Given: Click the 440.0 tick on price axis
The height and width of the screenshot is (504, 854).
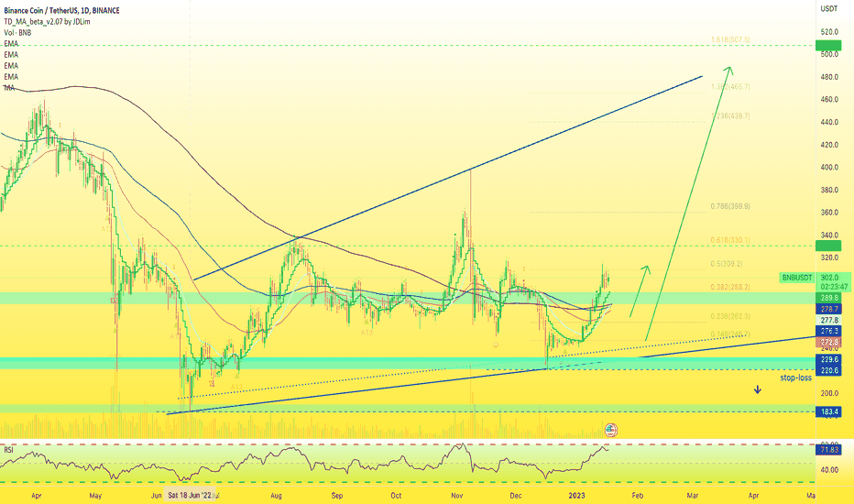Looking at the screenshot, I should pos(829,123).
